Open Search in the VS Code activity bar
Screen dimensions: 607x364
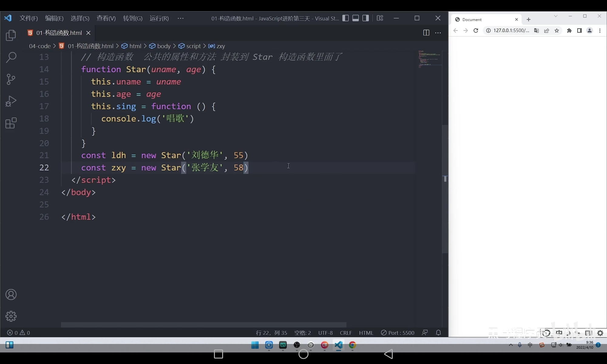pos(11,58)
